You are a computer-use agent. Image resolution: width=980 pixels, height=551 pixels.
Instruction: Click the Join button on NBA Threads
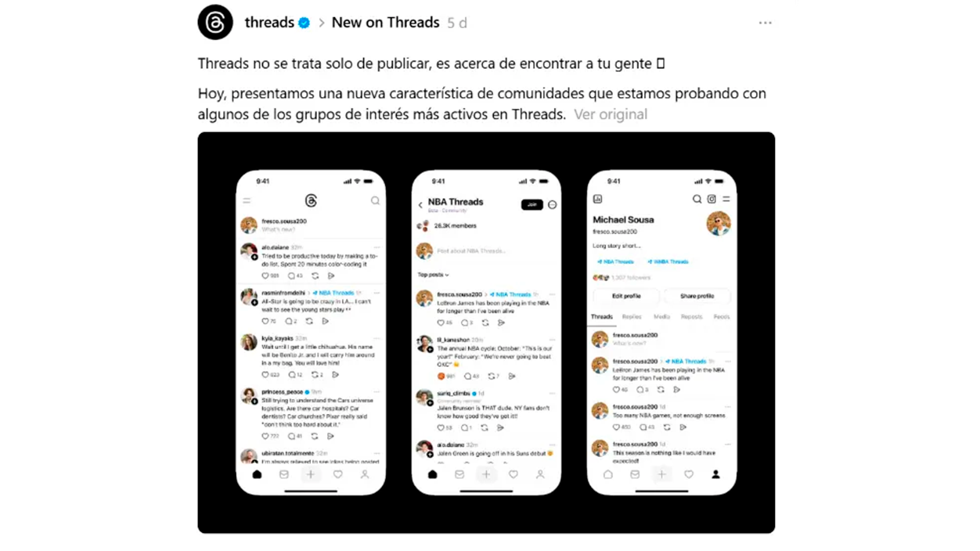pyautogui.click(x=532, y=204)
